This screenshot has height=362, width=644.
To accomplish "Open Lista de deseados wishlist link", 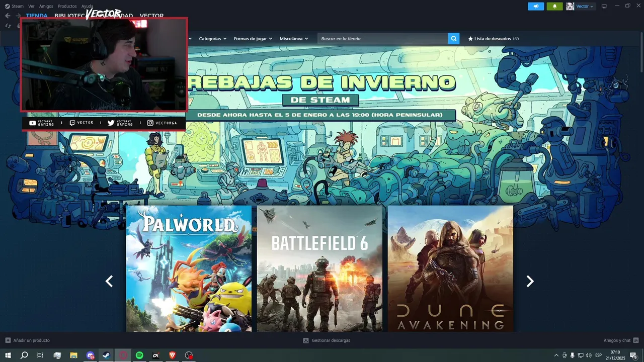I will [x=494, y=39].
